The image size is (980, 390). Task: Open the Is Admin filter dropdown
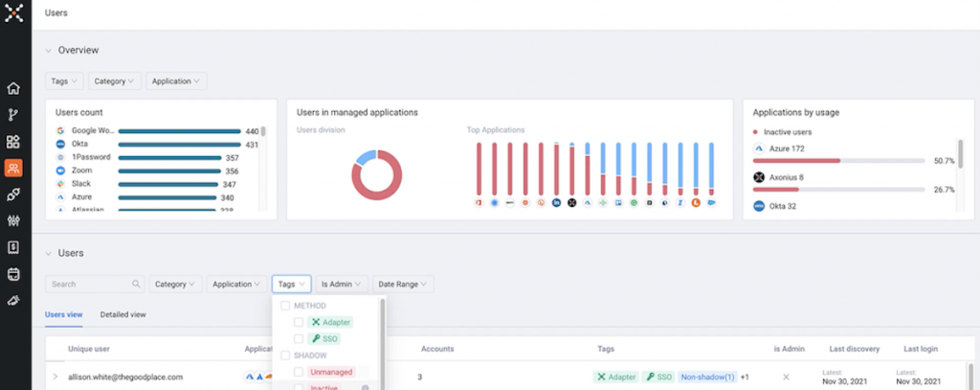342,285
